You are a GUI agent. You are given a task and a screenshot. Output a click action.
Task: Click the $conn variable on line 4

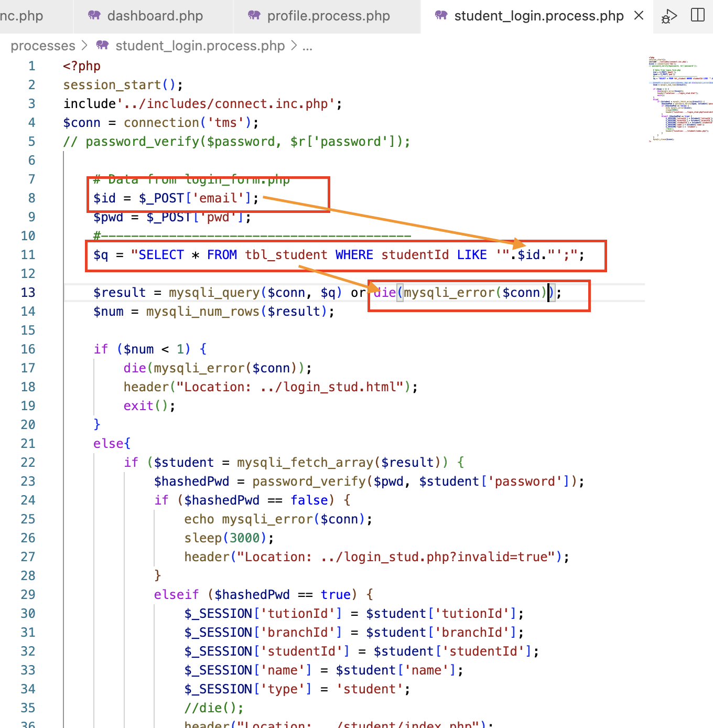(x=82, y=123)
